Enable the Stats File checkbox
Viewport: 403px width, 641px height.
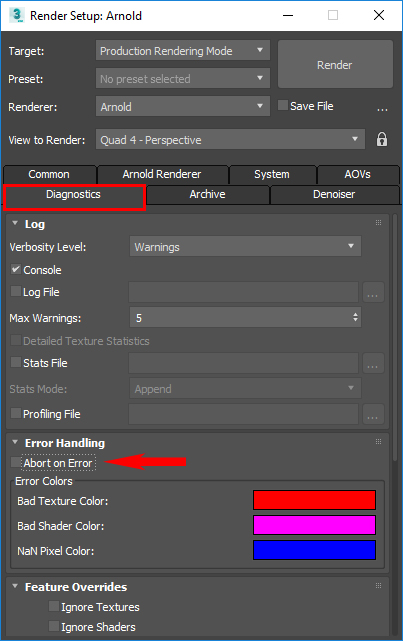pyautogui.click(x=16, y=362)
